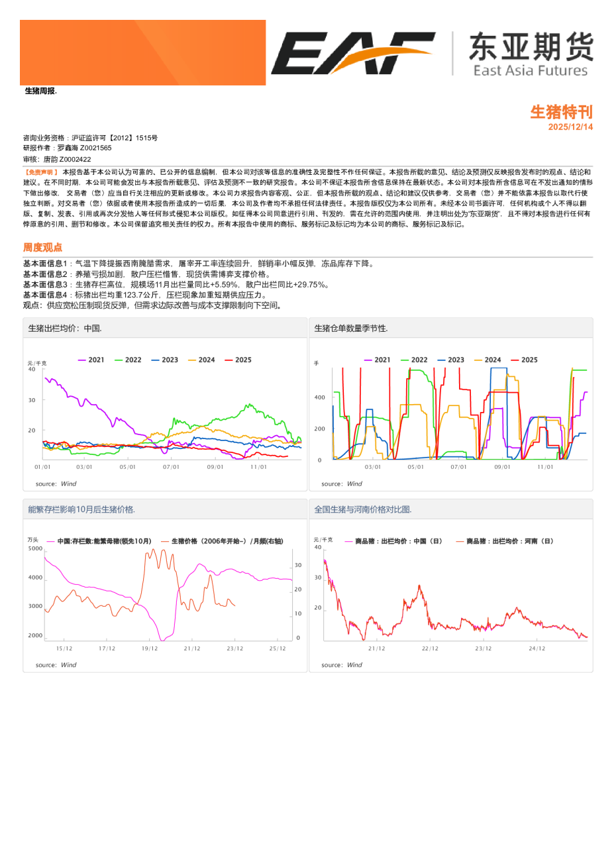
Task: Toggle the 2023 series in 生猪仓单数量季节性 legend
Action: [x=451, y=360]
